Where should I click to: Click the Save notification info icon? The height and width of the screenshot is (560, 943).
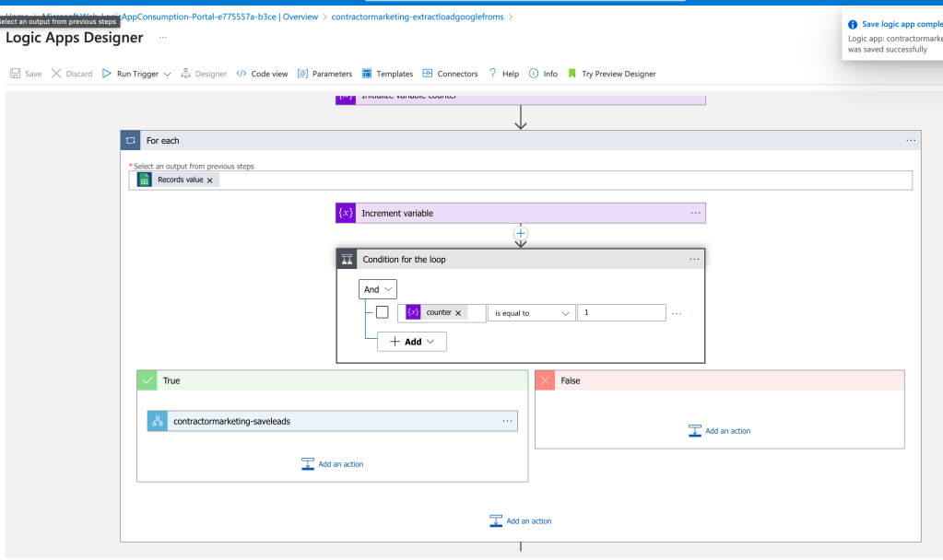tap(853, 25)
